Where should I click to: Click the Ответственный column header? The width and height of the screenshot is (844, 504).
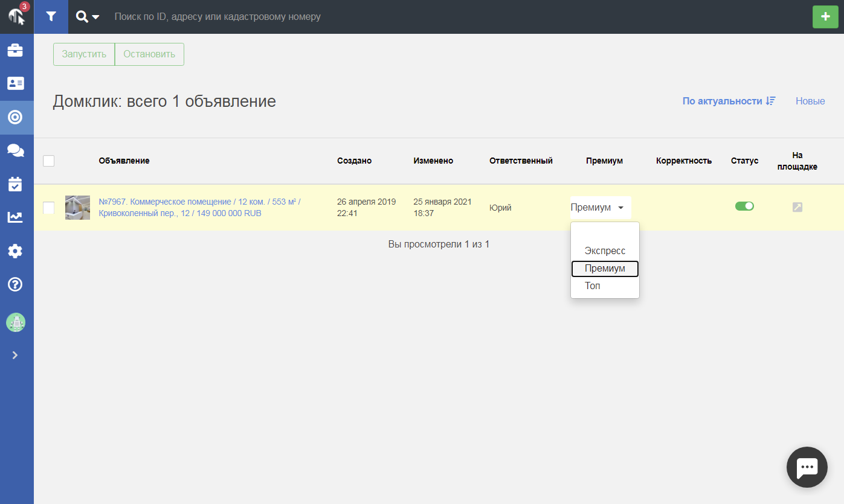pyautogui.click(x=521, y=161)
